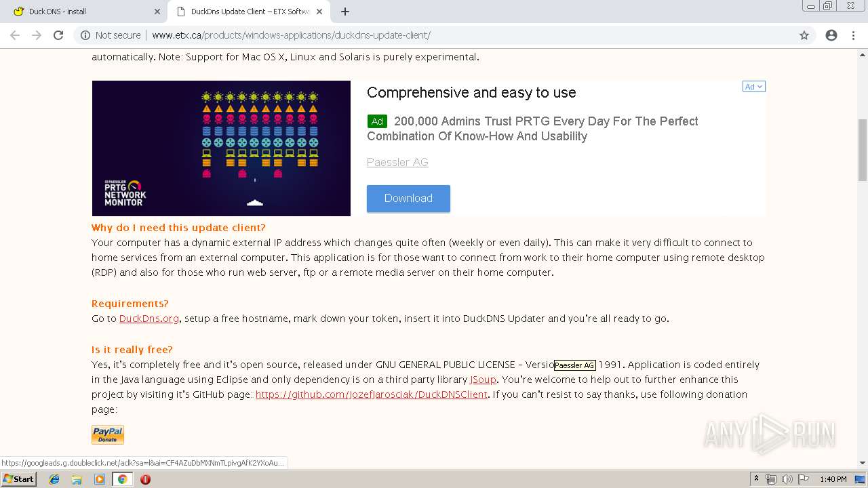Launch Internet Explorer from the taskbar
868x488 pixels.
[x=54, y=479]
